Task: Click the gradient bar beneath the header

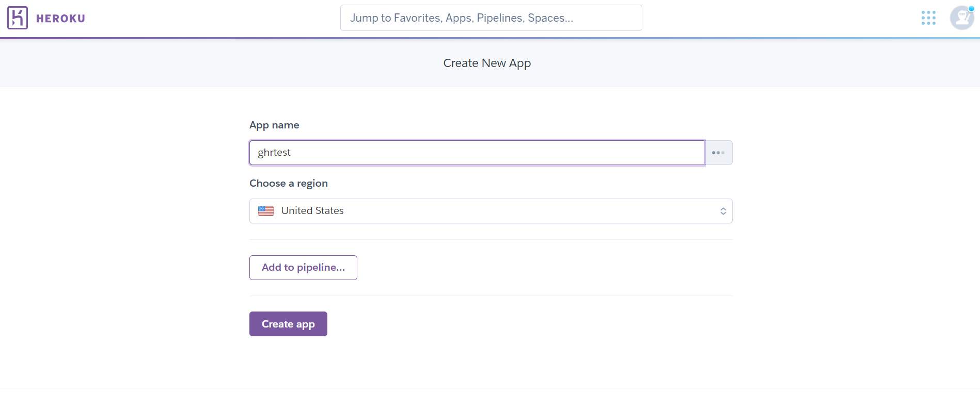Action: pyautogui.click(x=490, y=38)
